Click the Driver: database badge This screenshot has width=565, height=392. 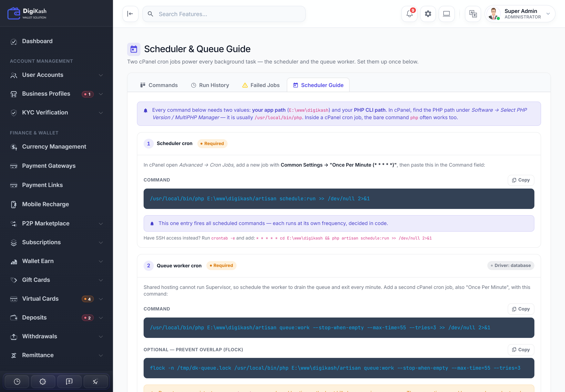511,266
